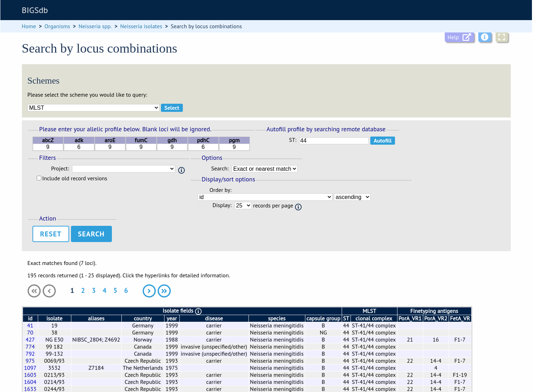The height and width of the screenshot is (392, 533).
Task: Open the Help external link button
Action: pos(459,37)
